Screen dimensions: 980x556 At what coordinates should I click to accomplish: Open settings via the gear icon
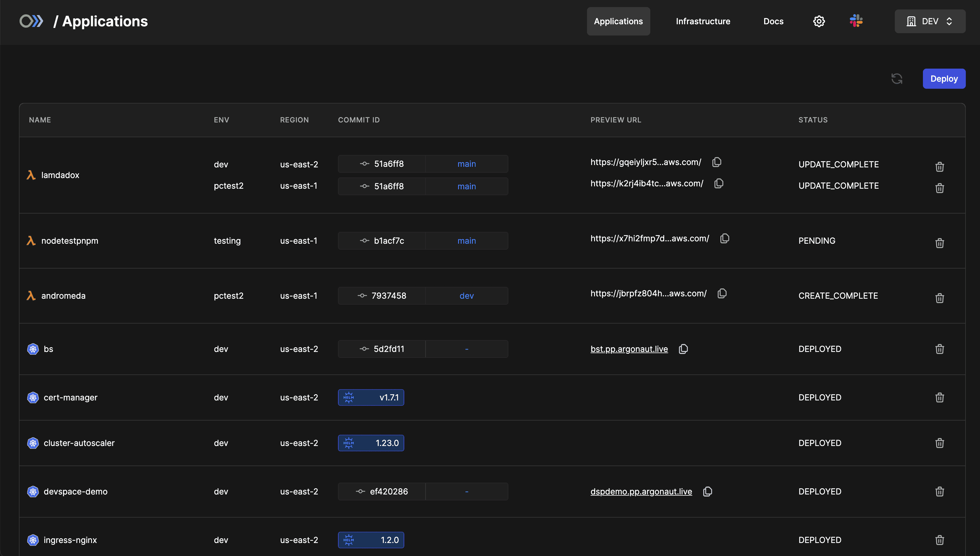[819, 21]
